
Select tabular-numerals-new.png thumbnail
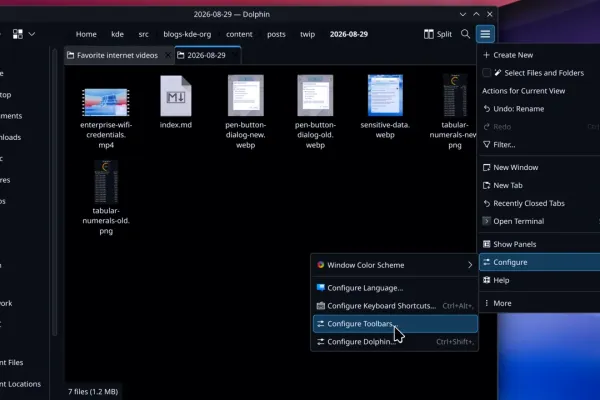click(455, 95)
